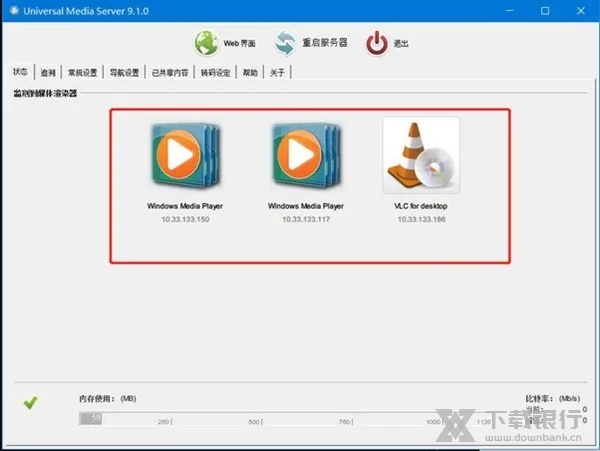
Task: Open the 常规设置 tab
Action: 83,72
